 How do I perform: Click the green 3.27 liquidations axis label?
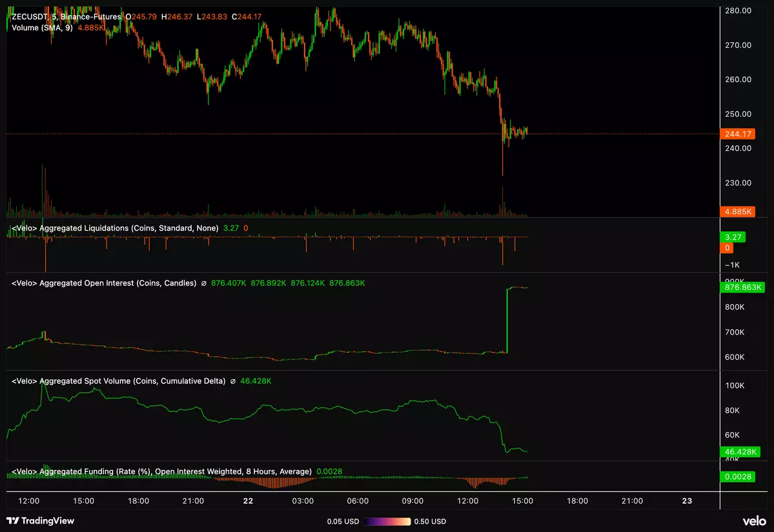732,237
